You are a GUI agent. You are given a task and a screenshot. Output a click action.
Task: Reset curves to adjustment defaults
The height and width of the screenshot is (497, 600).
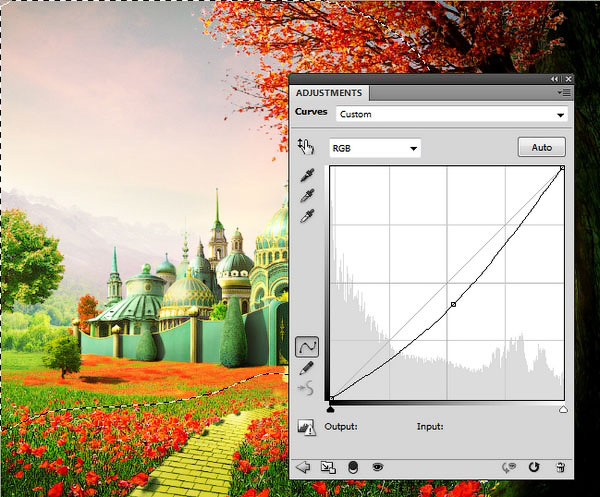tap(534, 467)
